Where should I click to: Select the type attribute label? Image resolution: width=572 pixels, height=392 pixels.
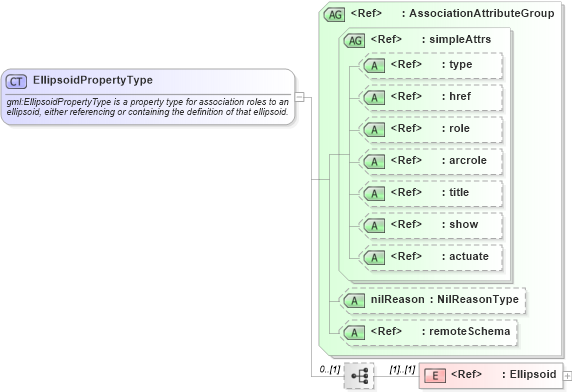(461, 64)
